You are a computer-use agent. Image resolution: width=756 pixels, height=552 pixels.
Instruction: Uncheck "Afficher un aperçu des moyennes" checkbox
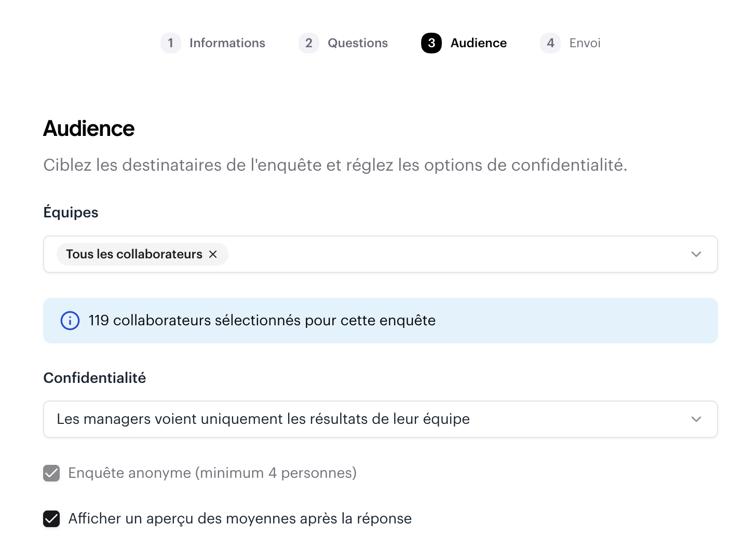[51, 519]
